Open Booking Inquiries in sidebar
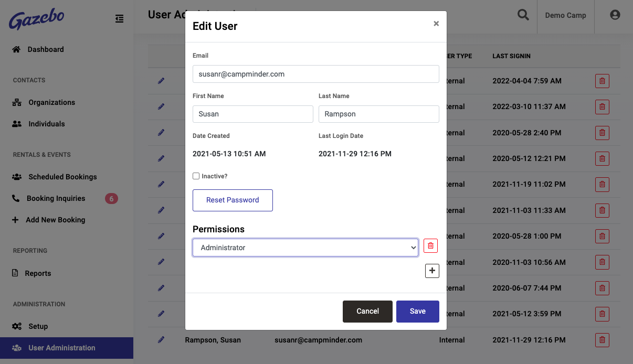This screenshot has height=364, width=633. (56, 198)
